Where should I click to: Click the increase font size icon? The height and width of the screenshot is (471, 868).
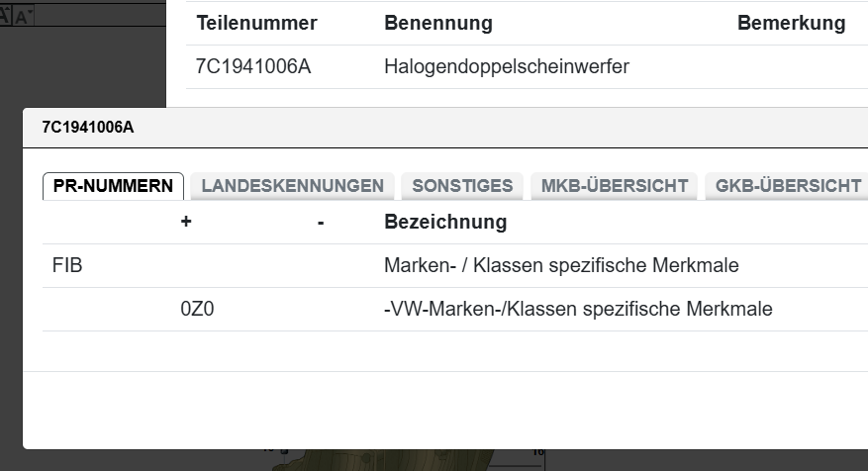tap(5, 17)
